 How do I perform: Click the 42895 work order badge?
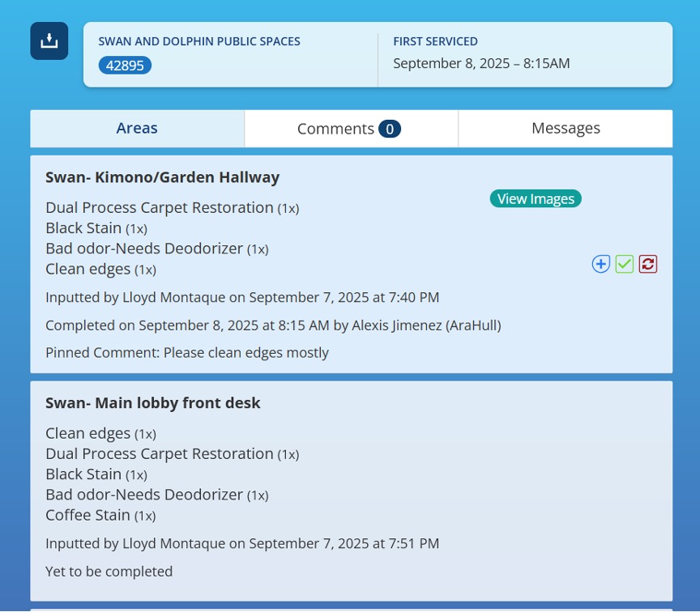coord(125,66)
